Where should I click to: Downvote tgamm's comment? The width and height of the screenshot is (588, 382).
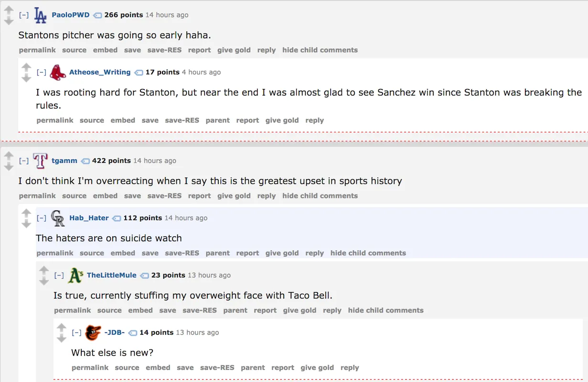point(9,166)
